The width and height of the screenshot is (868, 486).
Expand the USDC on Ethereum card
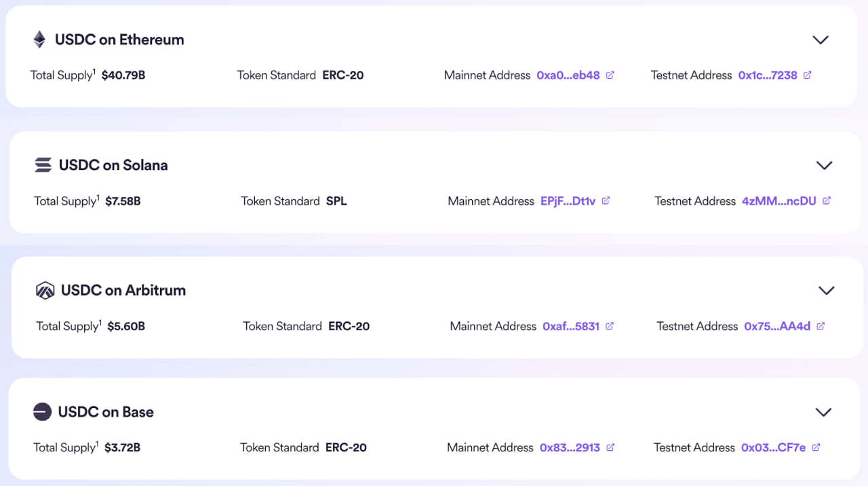(x=821, y=39)
